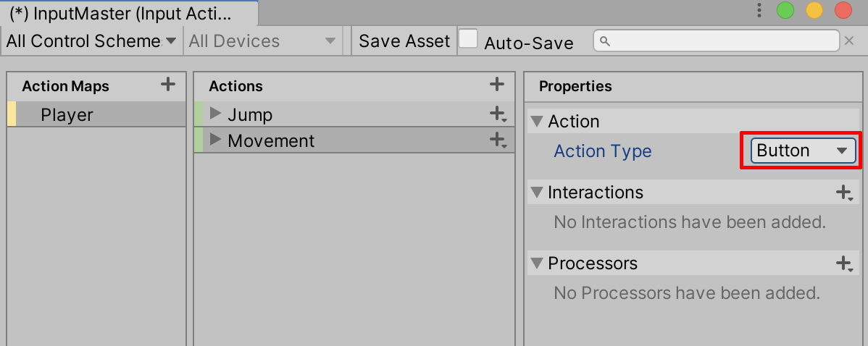Add binding to Jump action

pyautogui.click(x=498, y=114)
